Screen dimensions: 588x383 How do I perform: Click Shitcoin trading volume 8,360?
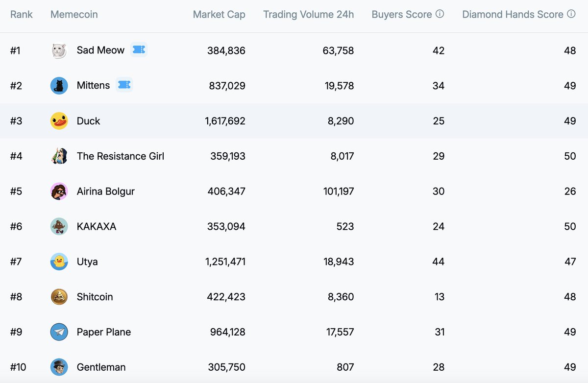click(x=341, y=297)
